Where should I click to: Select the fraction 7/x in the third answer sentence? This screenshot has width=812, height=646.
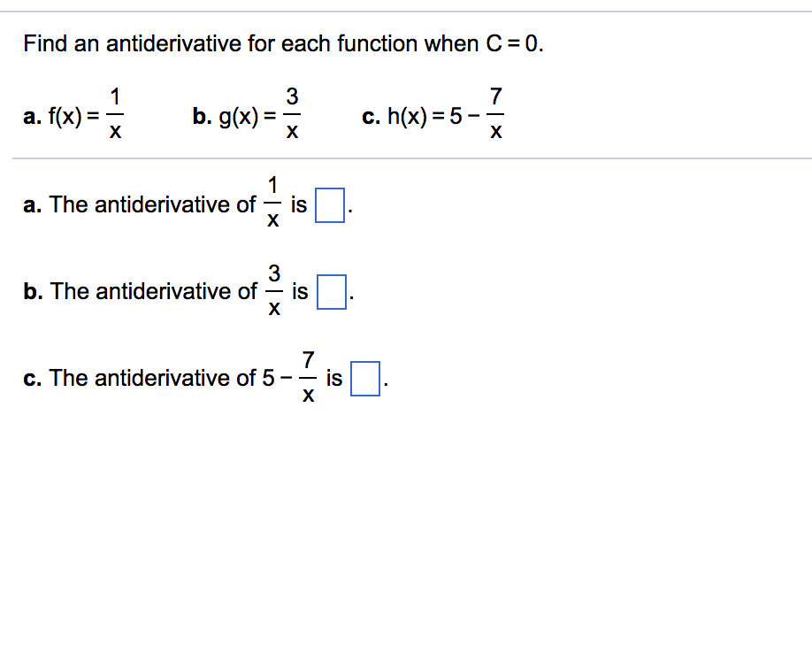coord(307,378)
